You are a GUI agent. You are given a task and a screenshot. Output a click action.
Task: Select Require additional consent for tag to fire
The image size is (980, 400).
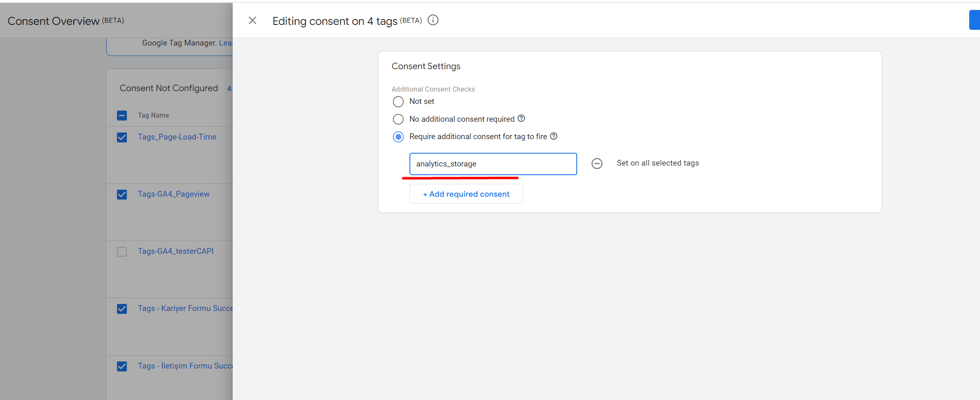coord(398,137)
